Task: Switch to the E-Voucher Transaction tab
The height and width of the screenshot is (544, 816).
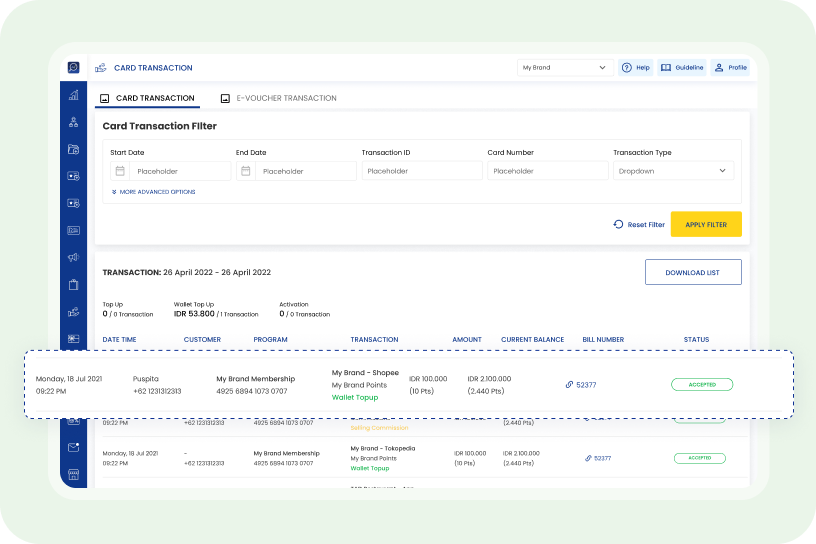Action: (x=279, y=98)
